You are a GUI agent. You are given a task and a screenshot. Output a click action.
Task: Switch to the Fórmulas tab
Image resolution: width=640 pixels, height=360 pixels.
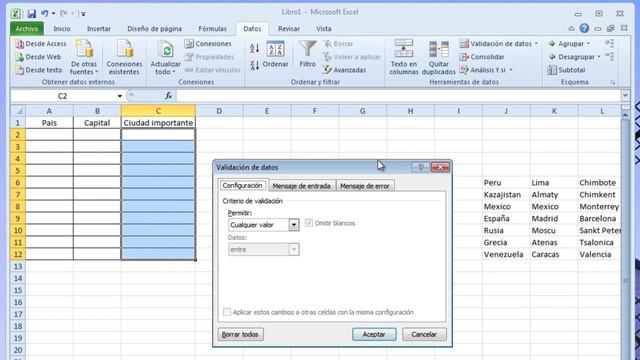212,29
